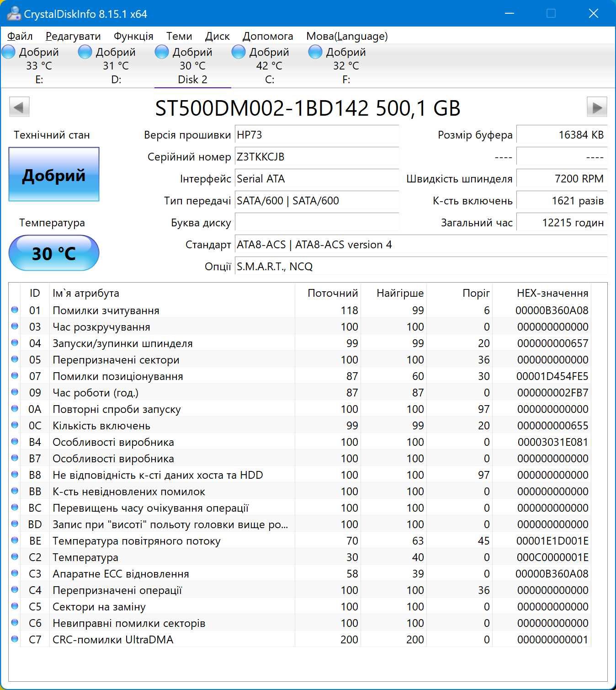Open the Диск menu

[x=218, y=36]
